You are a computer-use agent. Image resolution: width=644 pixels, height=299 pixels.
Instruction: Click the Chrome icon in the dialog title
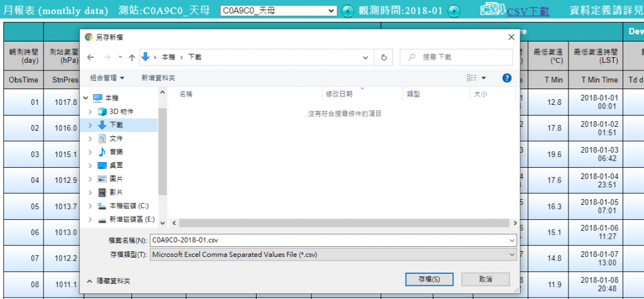coord(88,37)
